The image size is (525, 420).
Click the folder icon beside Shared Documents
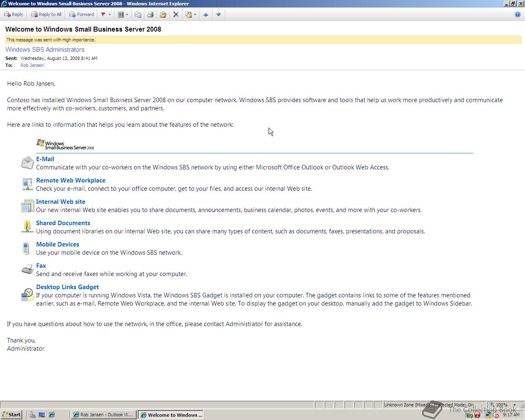click(x=27, y=226)
